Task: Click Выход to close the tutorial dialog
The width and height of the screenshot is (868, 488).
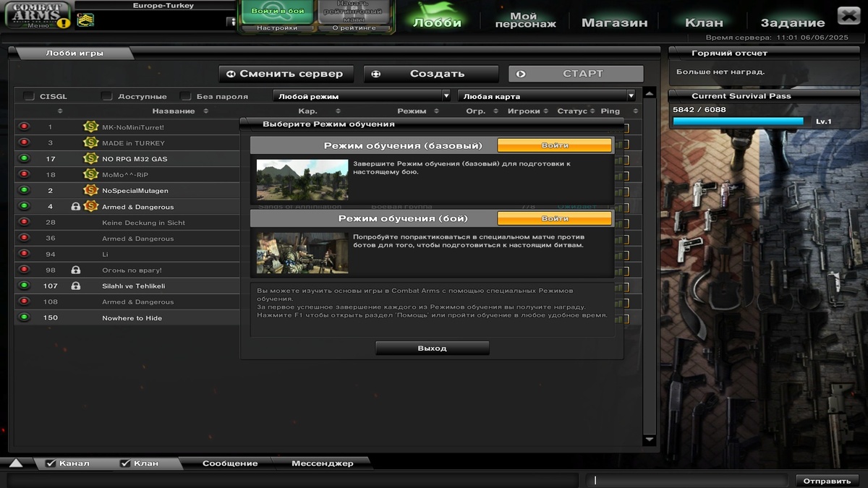Action: tap(433, 348)
